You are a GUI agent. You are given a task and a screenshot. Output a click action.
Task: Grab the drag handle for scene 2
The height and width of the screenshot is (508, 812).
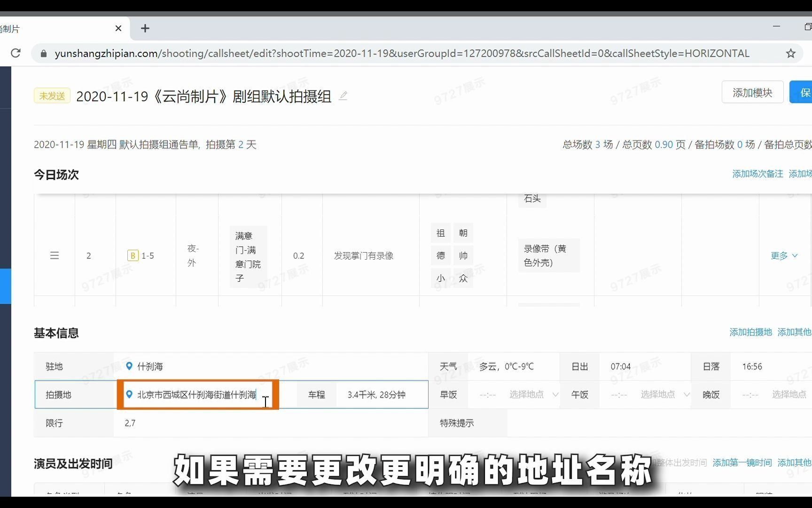click(x=55, y=255)
